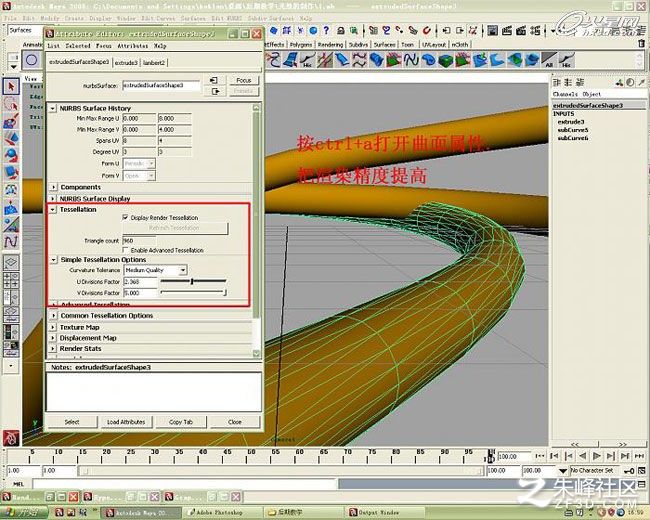Click the shelf trash can icon
This screenshot has width=650, height=520.
click(641, 44)
